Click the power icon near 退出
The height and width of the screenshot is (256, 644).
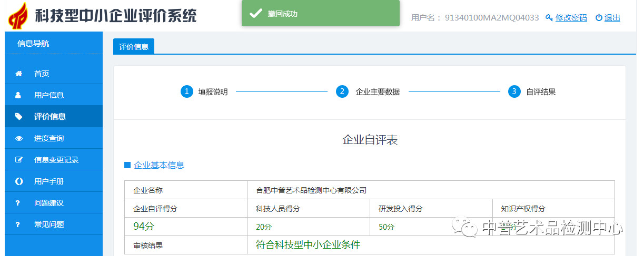pyautogui.click(x=599, y=17)
